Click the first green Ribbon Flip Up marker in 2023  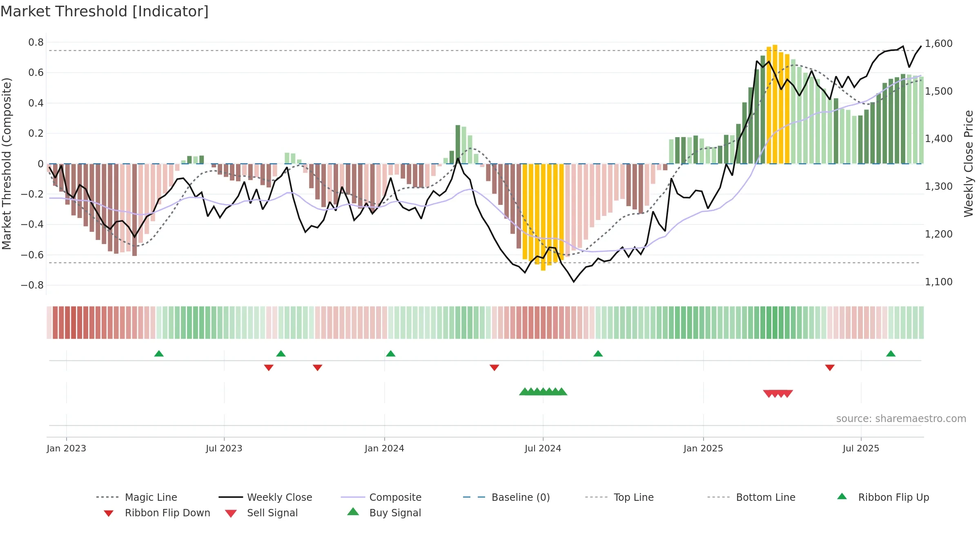click(x=159, y=353)
